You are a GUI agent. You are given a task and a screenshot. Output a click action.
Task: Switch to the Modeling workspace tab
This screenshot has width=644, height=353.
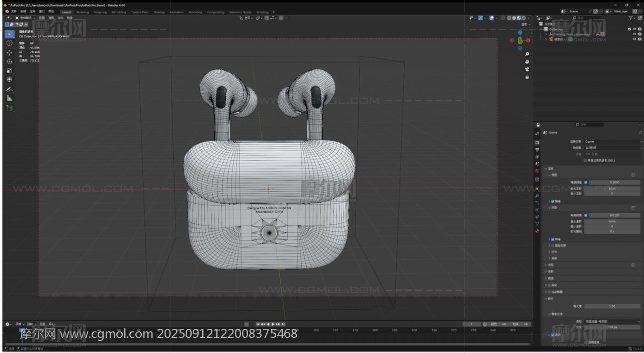[x=83, y=12]
